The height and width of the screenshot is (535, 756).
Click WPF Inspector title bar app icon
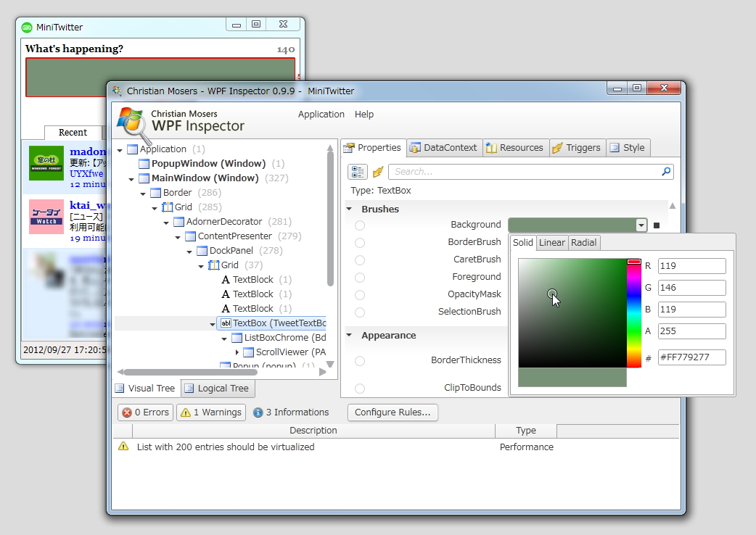[x=117, y=91]
